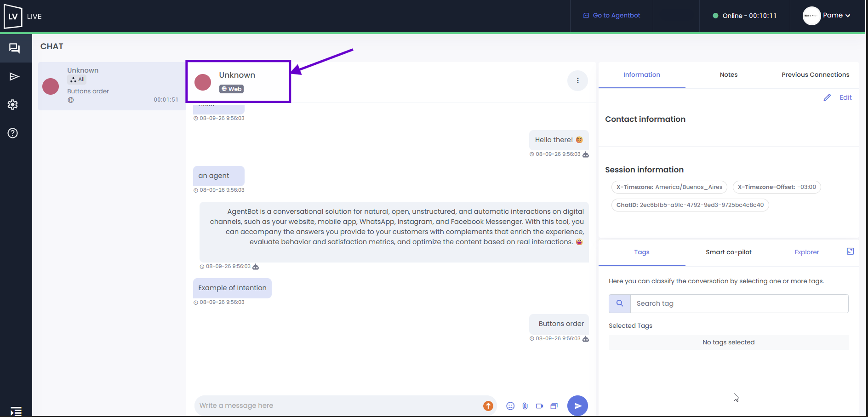
Task: Switch to the Information tab
Action: coord(642,74)
